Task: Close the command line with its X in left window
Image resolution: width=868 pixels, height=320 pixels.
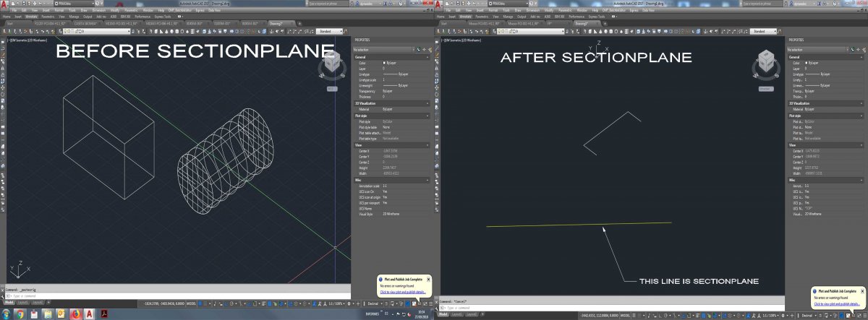Action: coord(3,290)
